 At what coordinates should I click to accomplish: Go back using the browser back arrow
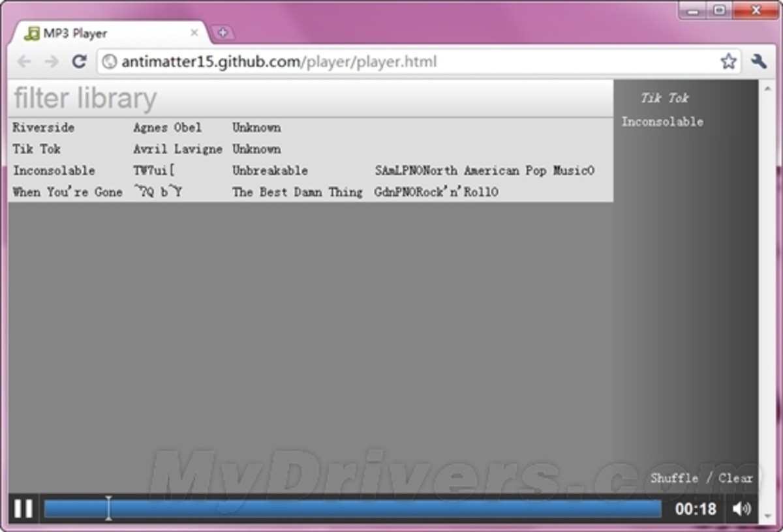tap(24, 62)
